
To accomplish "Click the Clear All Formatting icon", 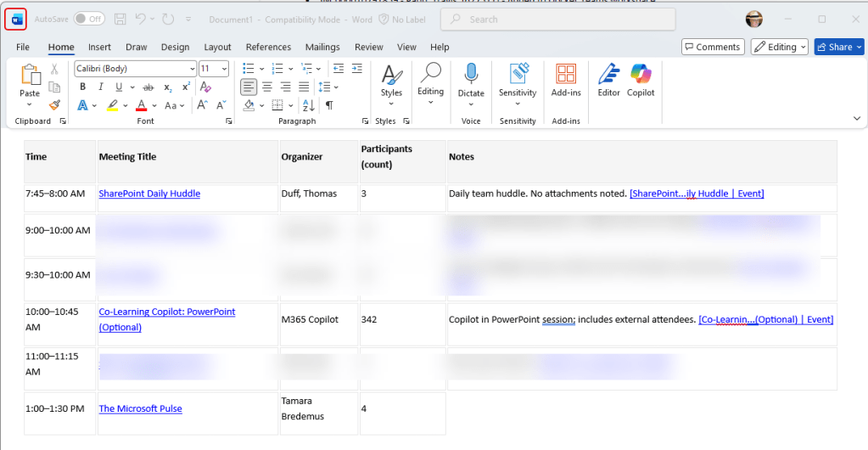I will 204,87.
